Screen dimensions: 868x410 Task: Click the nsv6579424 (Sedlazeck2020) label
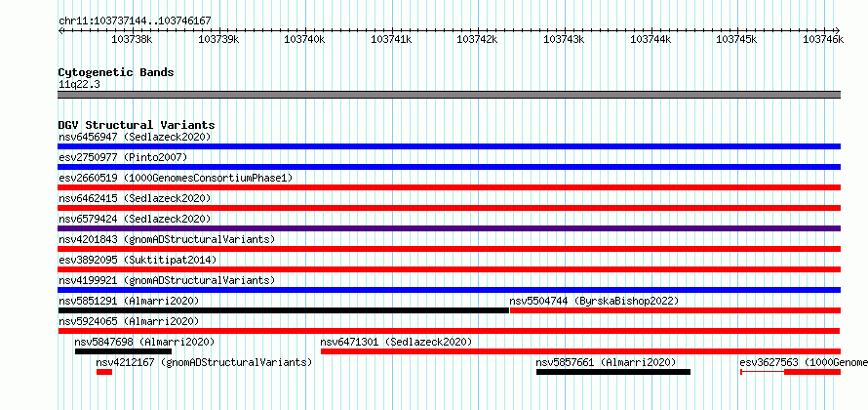[135, 219]
